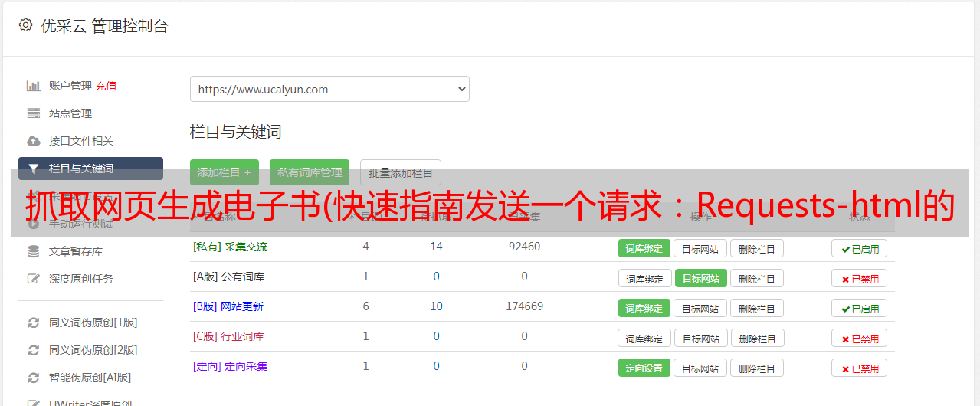980x406 pixels.
Task: Click 删除栏目 for 定向采集 row
Action: [x=756, y=368]
